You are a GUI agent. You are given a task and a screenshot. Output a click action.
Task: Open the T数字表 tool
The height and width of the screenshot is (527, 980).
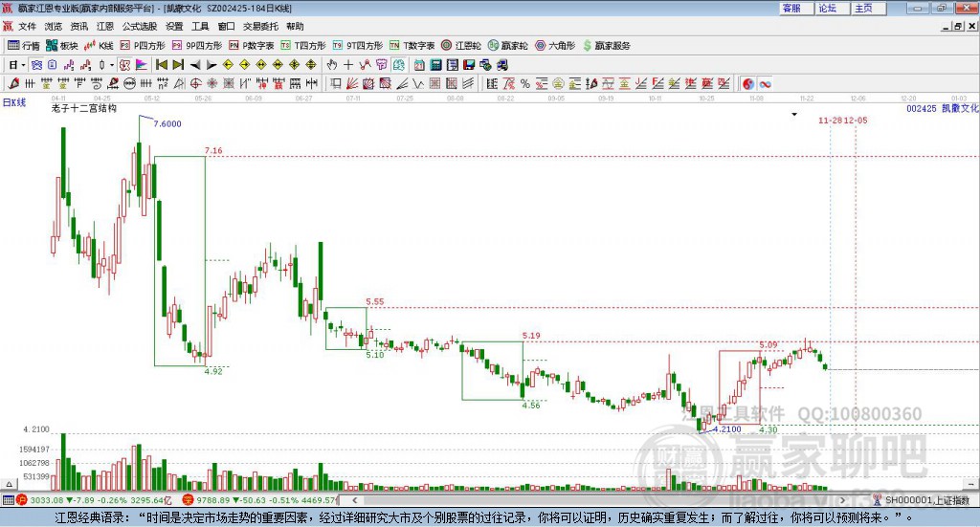412,46
